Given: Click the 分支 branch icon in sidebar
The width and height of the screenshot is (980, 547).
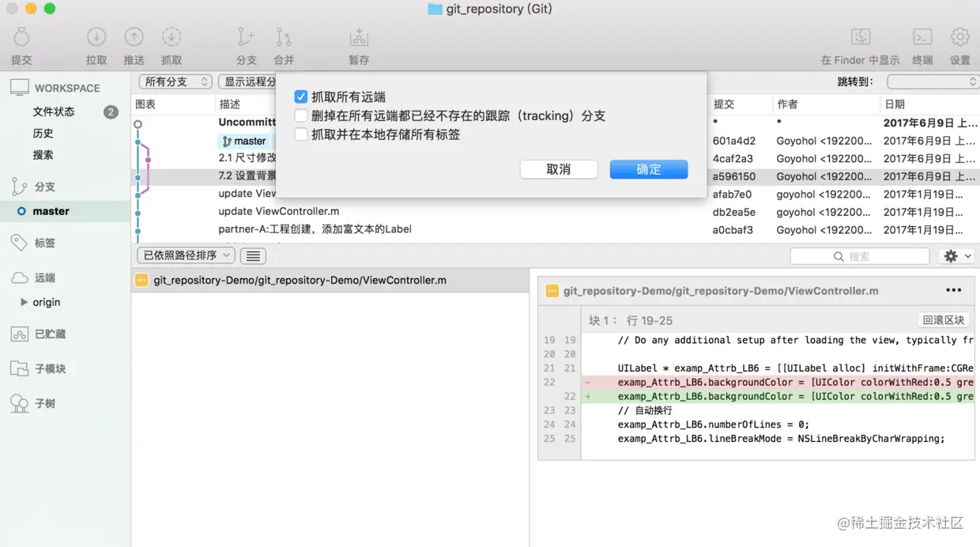Looking at the screenshot, I should click(x=19, y=187).
